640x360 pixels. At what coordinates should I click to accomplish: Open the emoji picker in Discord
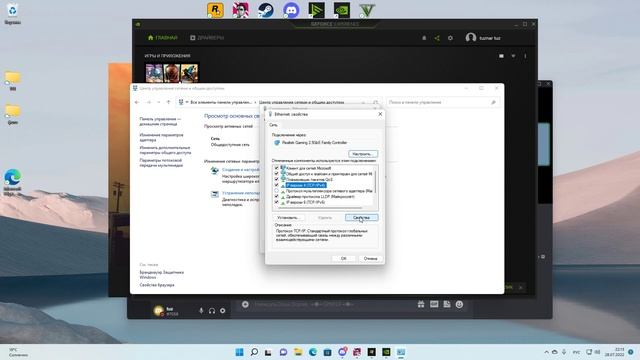459,304
